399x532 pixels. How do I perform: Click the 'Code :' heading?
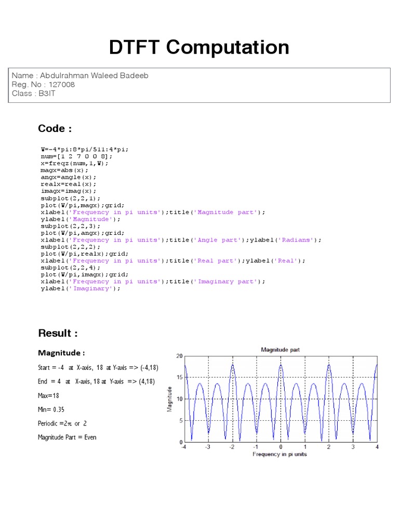(x=55, y=129)
